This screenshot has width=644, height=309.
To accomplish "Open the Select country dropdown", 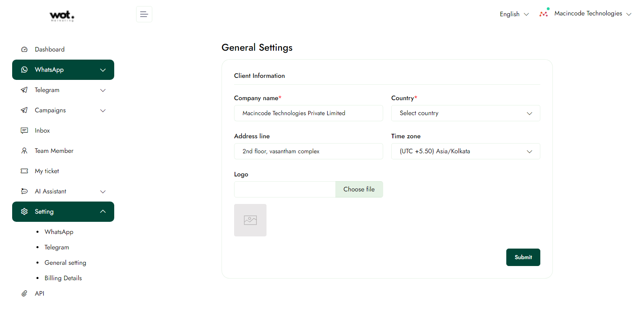I will coord(465,113).
